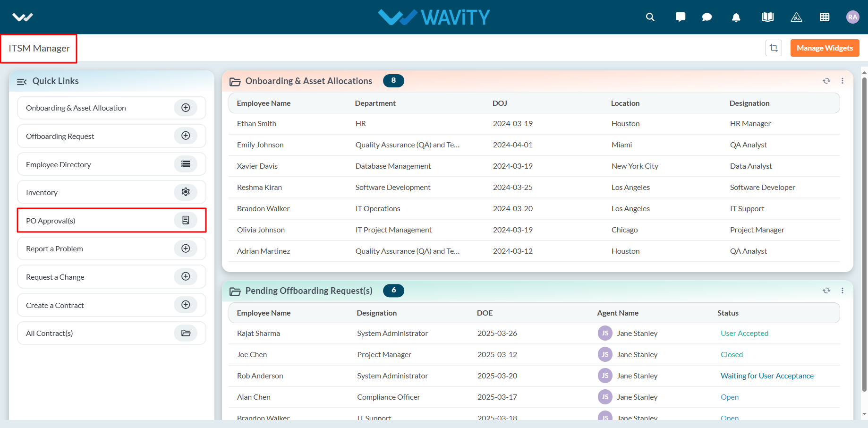Click the User Accepted status
868x428 pixels.
[744, 333]
